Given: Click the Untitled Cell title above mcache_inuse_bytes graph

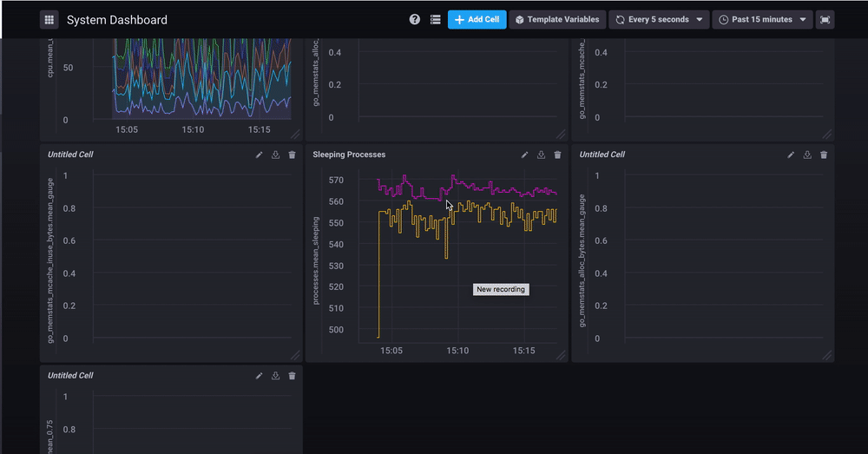Looking at the screenshot, I should point(70,155).
